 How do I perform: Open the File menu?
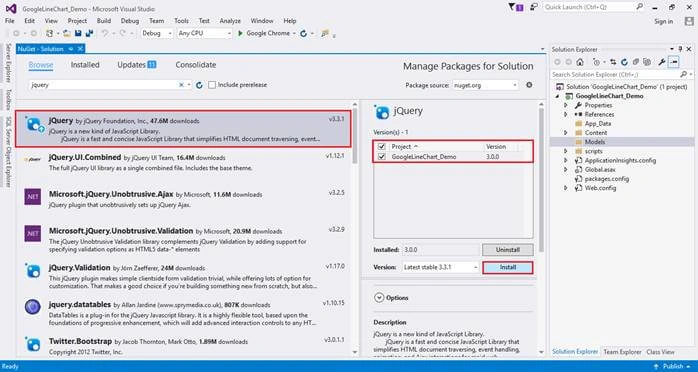(x=10, y=21)
